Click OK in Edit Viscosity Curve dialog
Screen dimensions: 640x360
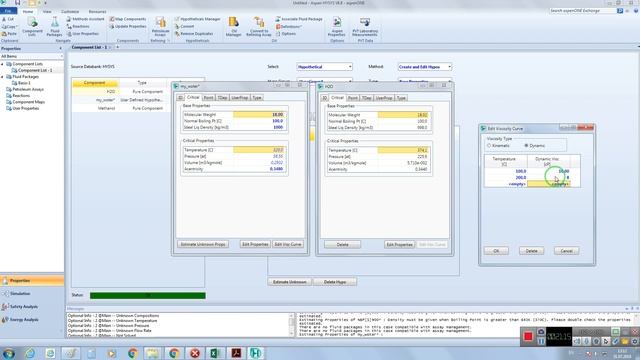[x=496, y=251]
